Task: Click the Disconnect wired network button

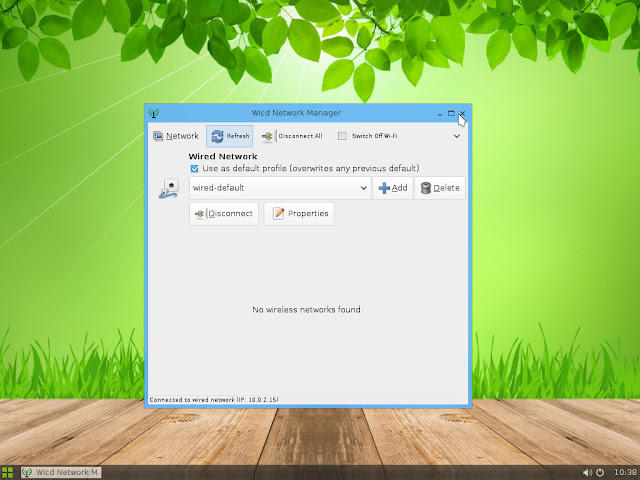Action: (224, 213)
